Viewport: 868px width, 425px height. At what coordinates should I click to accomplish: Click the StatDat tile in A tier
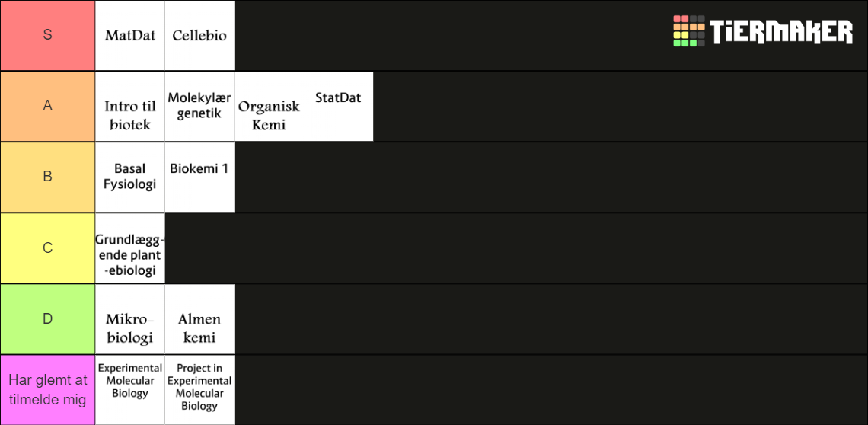point(338,107)
